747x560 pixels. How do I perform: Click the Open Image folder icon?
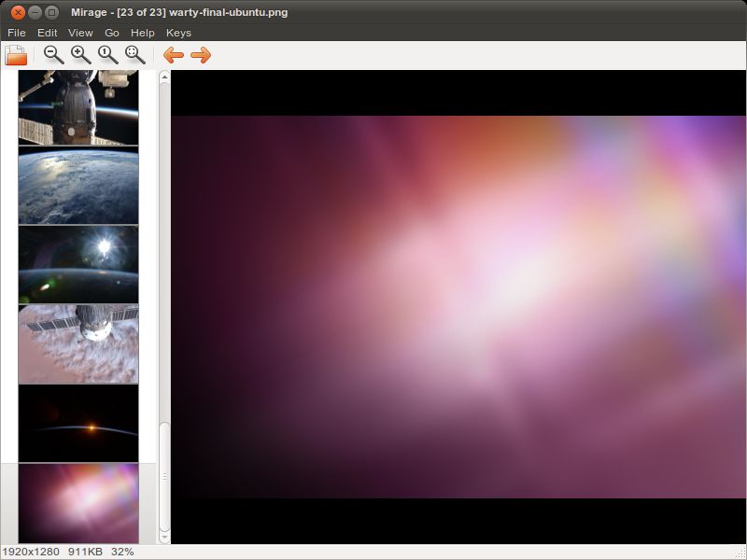point(16,55)
